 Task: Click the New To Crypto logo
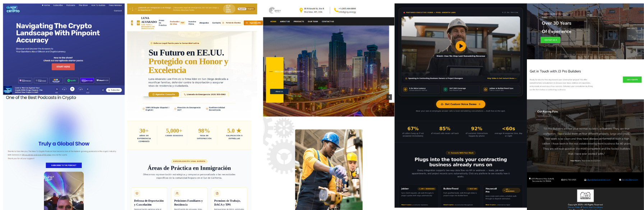point(13,9)
